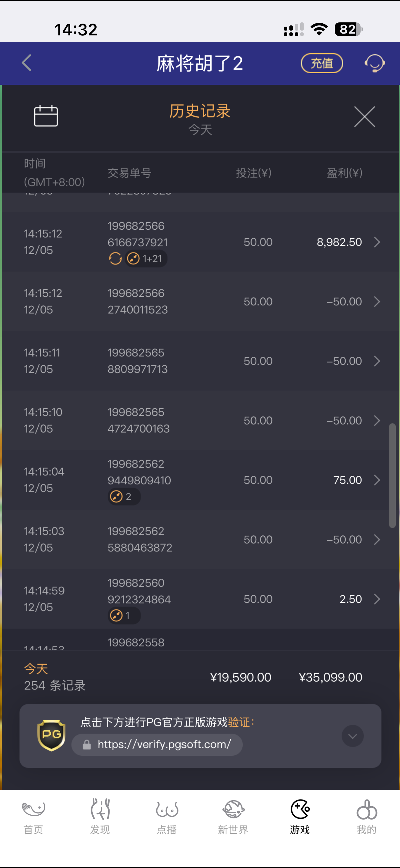400x868 pixels.
Task: Click the history list scrollbar
Action: [x=392, y=475]
